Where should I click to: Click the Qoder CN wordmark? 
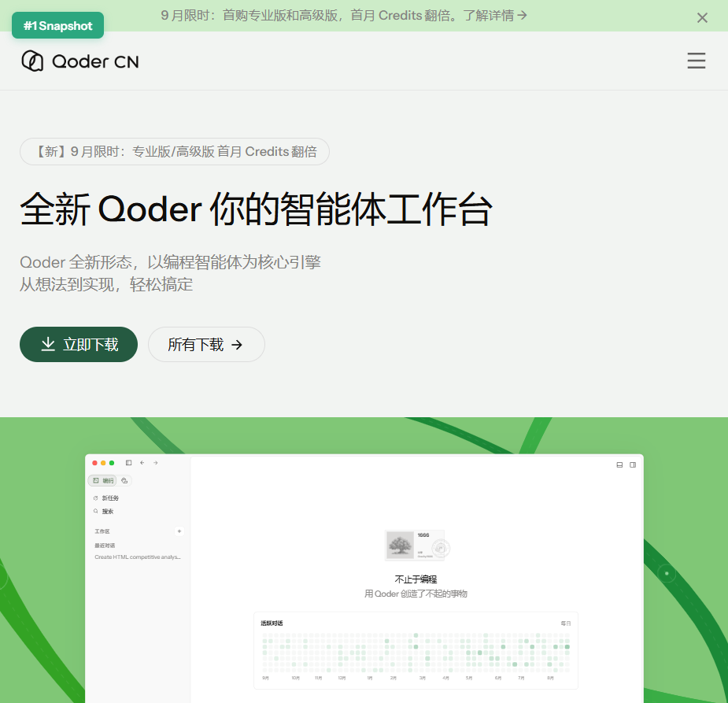click(x=95, y=61)
